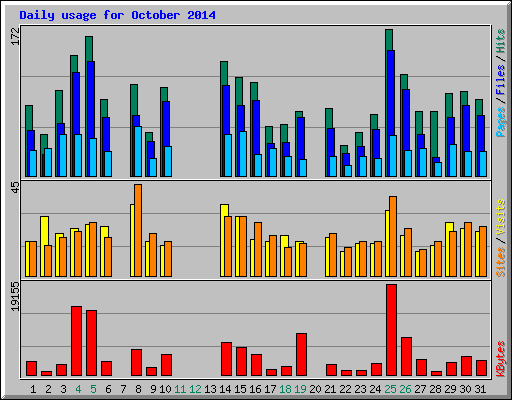The image size is (512, 400).
Task: Click day label 31 on the x-axis
Action: (480, 389)
